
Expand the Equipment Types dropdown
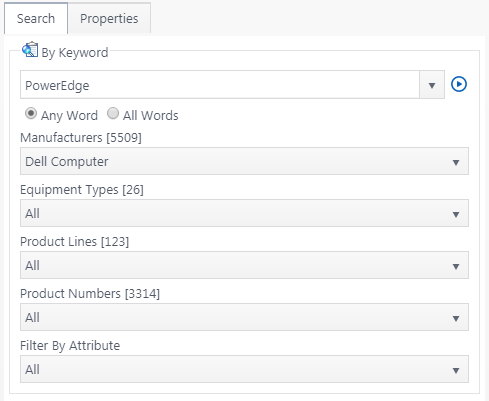244,213
